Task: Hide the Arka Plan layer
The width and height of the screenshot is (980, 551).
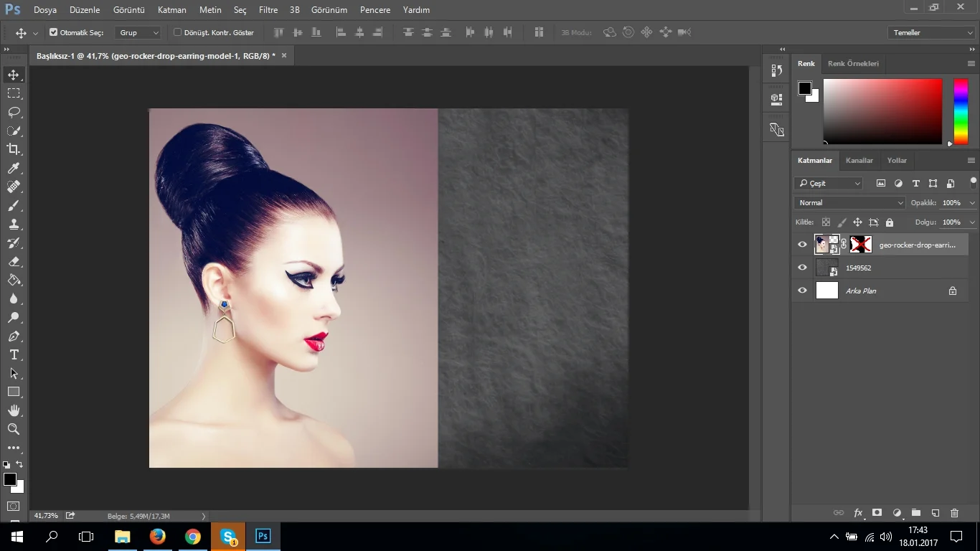Action: point(802,291)
